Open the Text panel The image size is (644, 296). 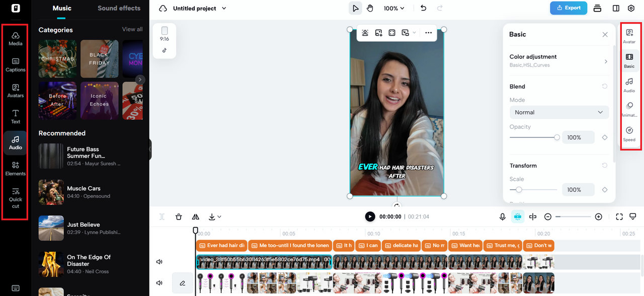pos(16,117)
